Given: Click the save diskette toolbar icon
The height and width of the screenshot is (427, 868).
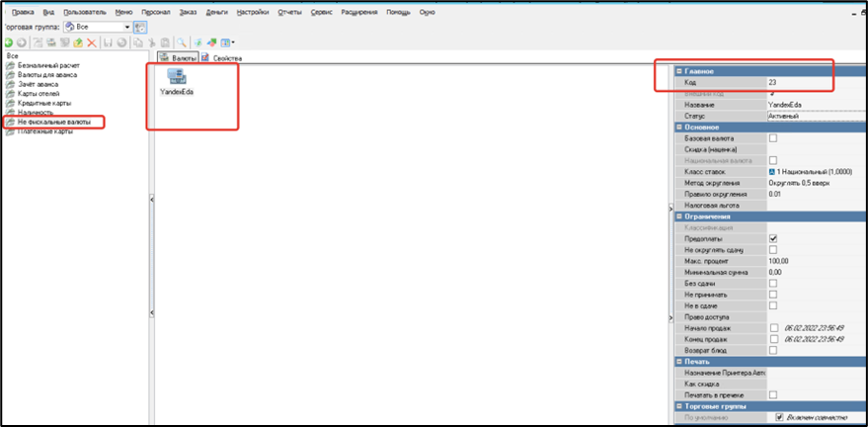Looking at the screenshot, I should click(107, 43).
